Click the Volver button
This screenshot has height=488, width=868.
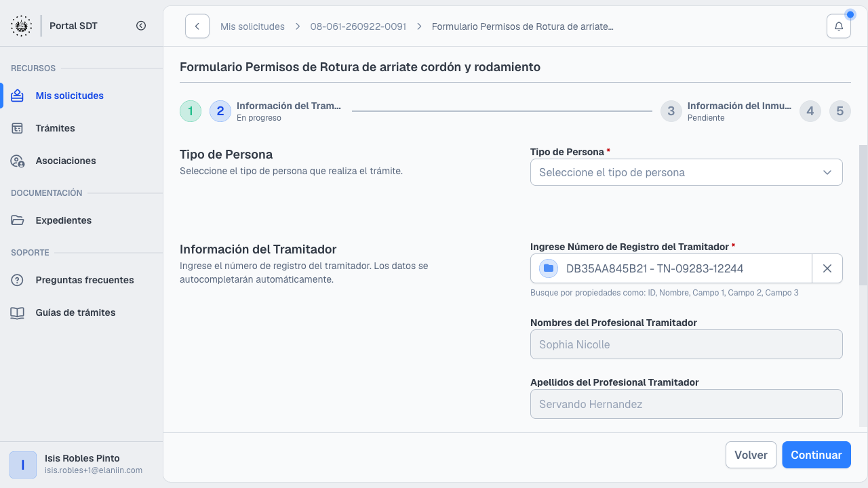[x=751, y=455]
